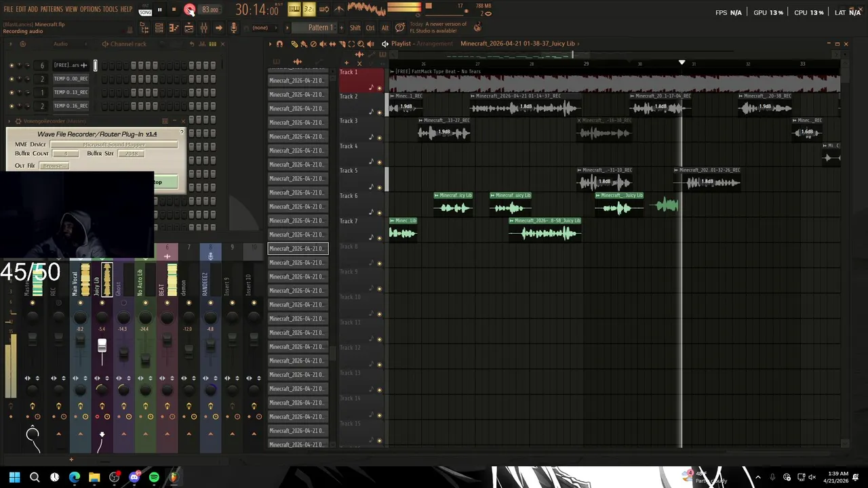Click the Alt modifier button

[x=385, y=28]
